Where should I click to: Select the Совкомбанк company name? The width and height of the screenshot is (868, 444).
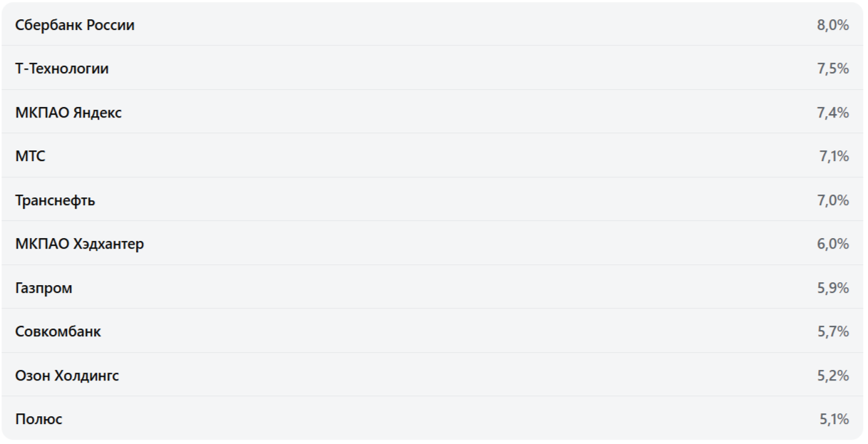click(x=58, y=331)
